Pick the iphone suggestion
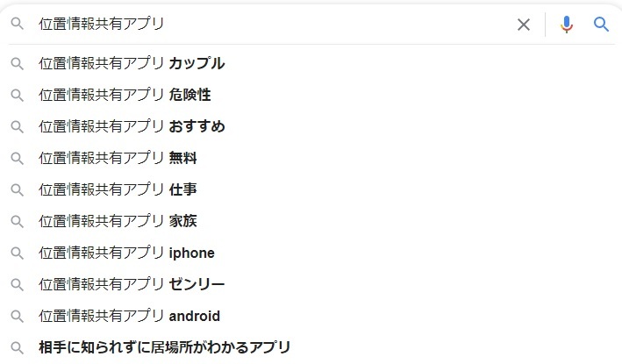622x364 pixels. pos(311,253)
